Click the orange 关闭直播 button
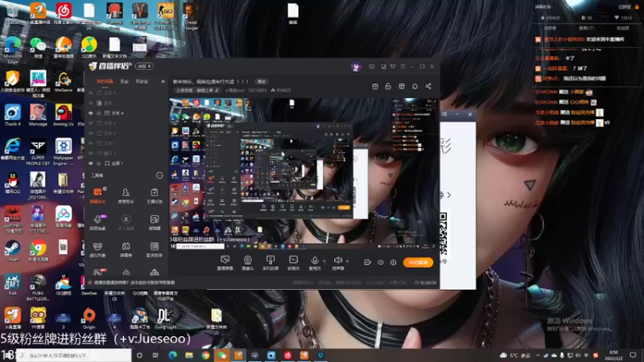Viewport: 644px width, 362px height. pyautogui.click(x=418, y=262)
